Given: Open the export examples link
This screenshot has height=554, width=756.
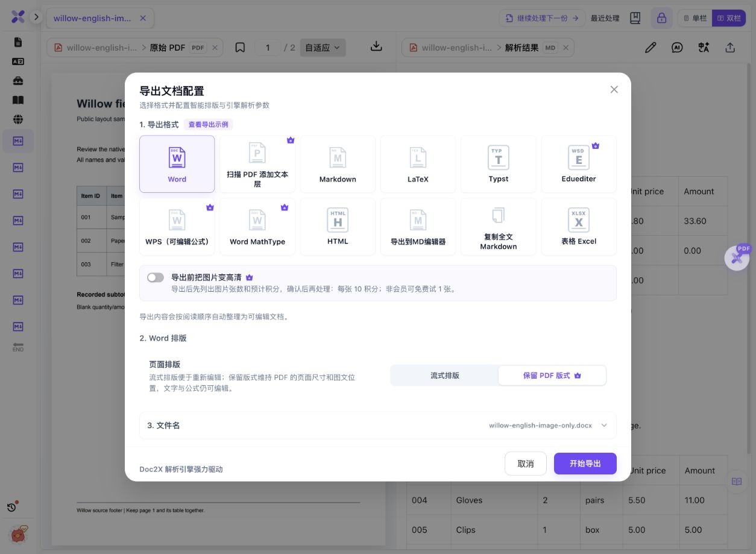Looking at the screenshot, I should coord(208,124).
